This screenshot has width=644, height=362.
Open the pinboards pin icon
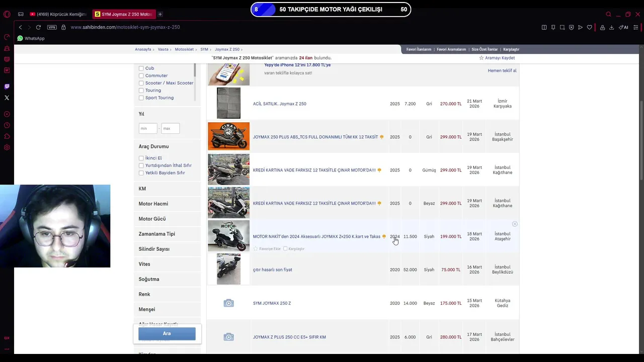553,27
